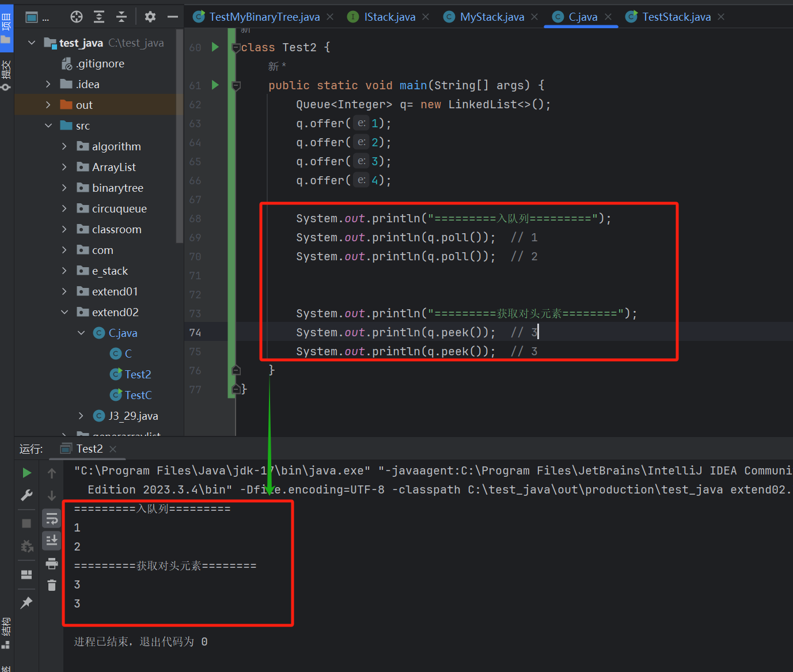Clear console with trash icon
This screenshot has width=793, height=672.
[x=52, y=585]
